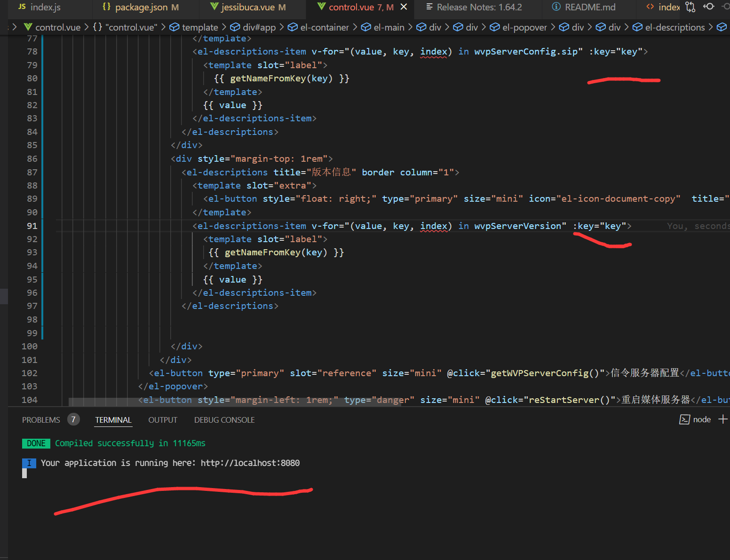This screenshot has width=730, height=560.
Task: Click the el-descriptions cube icon in breadcrumb
Action: tap(637, 27)
